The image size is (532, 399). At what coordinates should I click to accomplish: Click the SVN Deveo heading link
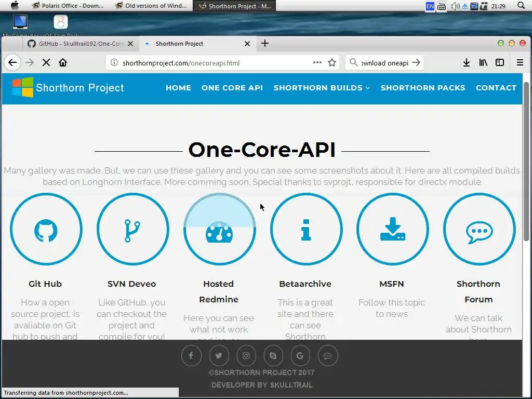[x=131, y=284]
